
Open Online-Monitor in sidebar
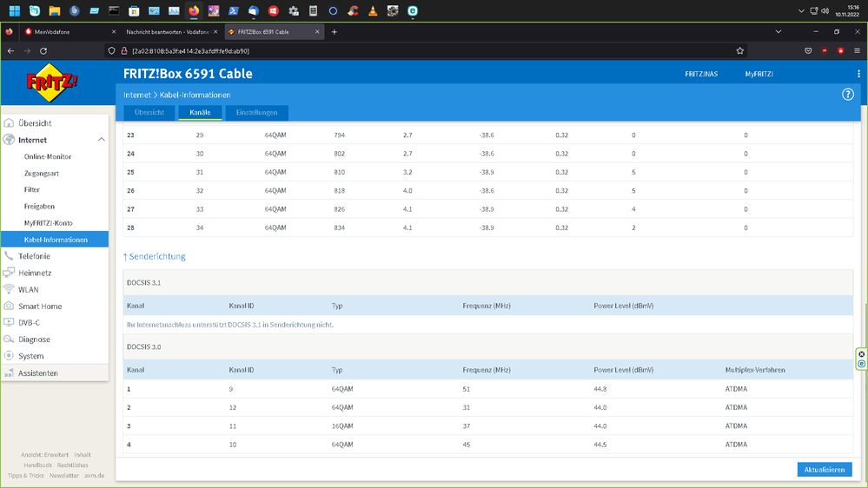48,156
